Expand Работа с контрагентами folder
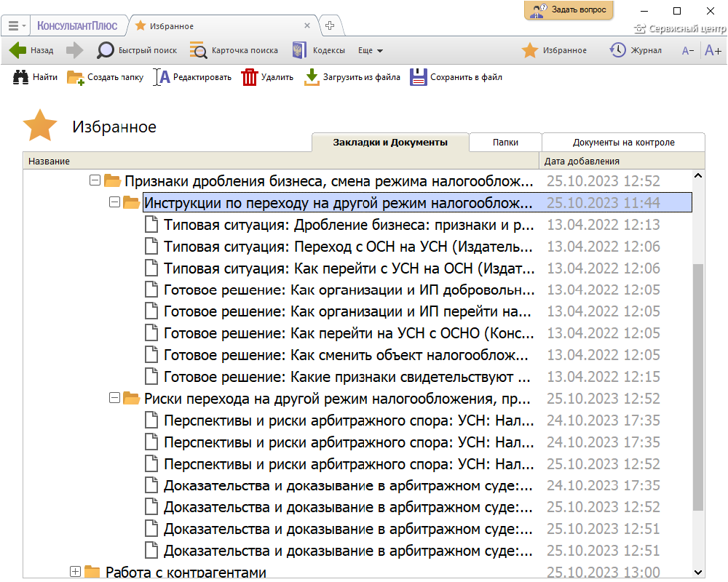The width and height of the screenshot is (728, 582). pos(75,571)
